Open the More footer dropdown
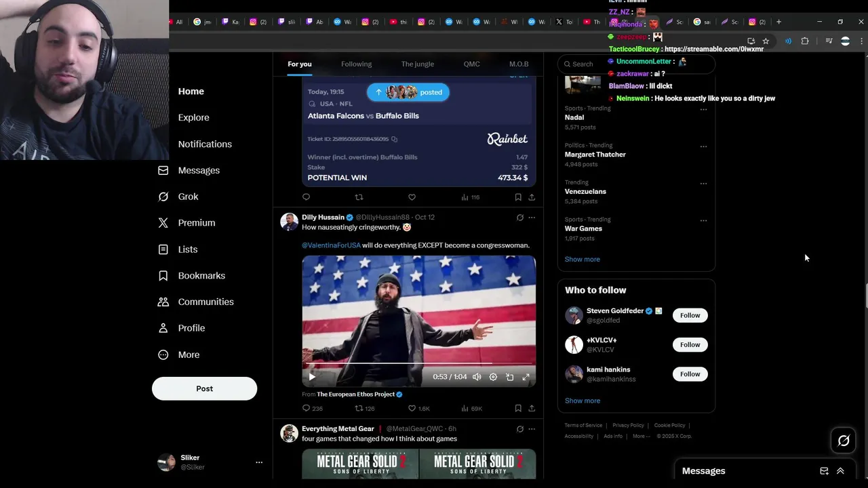Image resolution: width=868 pixels, height=488 pixels. coord(641,436)
